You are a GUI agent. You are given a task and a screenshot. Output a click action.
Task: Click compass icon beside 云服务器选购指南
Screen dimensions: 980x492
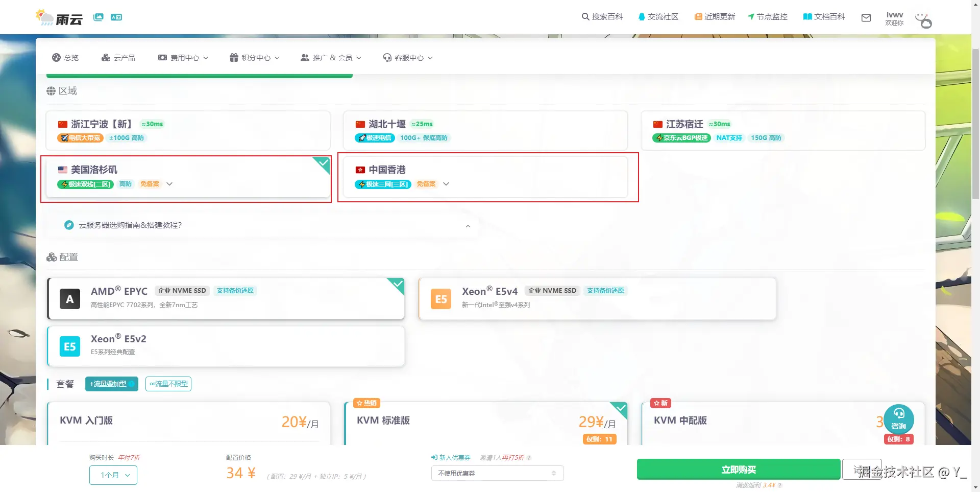pyautogui.click(x=69, y=225)
